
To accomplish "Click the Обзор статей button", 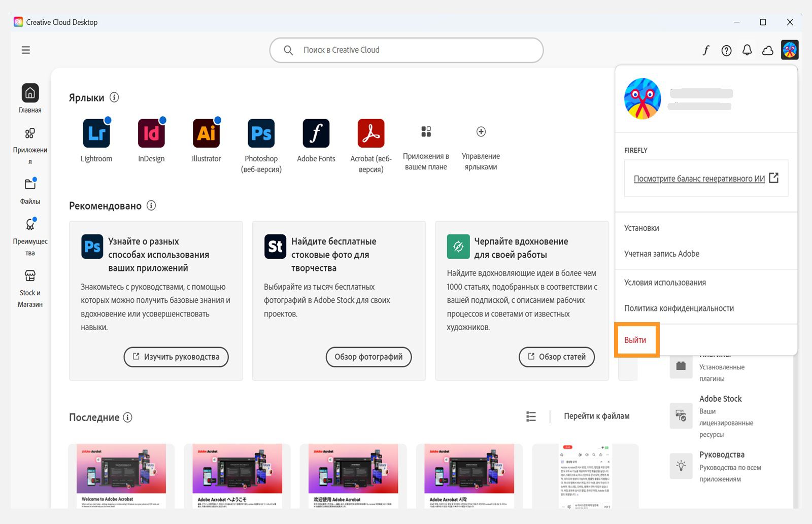I will [x=557, y=357].
